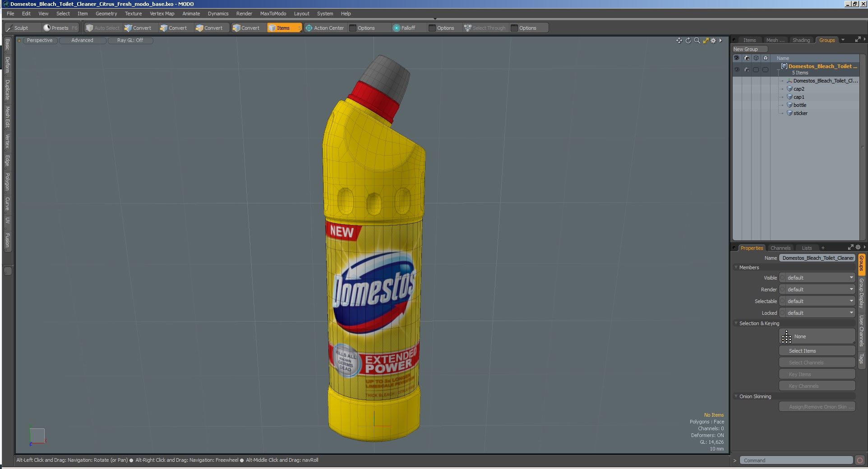This screenshot has width=868, height=469.
Task: Open Properties panel settings gear
Action: pos(858,247)
